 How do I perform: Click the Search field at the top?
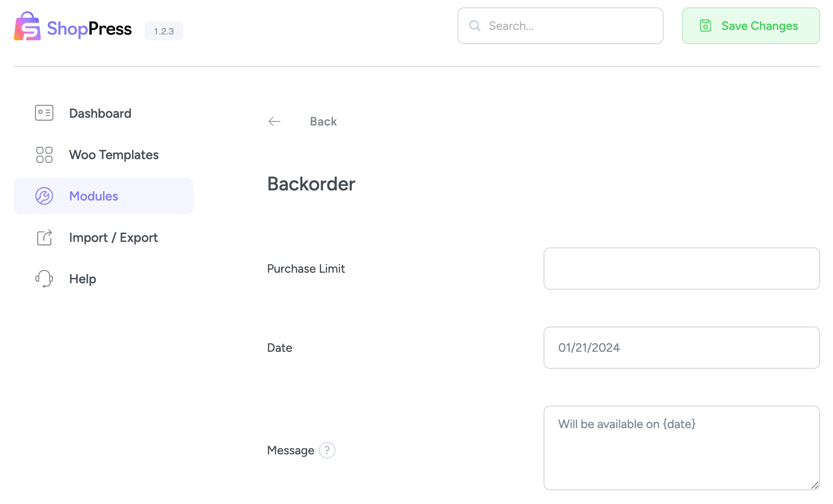[x=552, y=26]
